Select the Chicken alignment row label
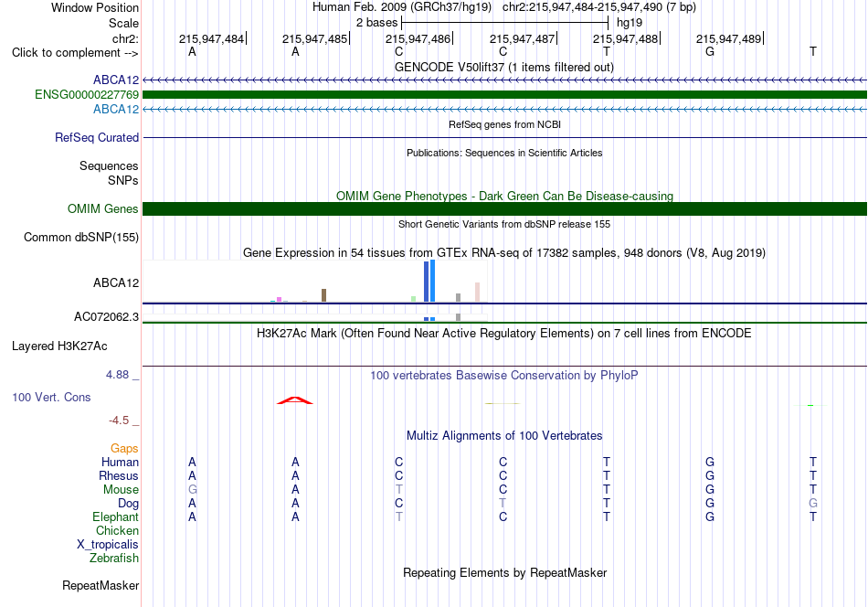Image resolution: width=868 pixels, height=607 pixels. tap(117, 530)
